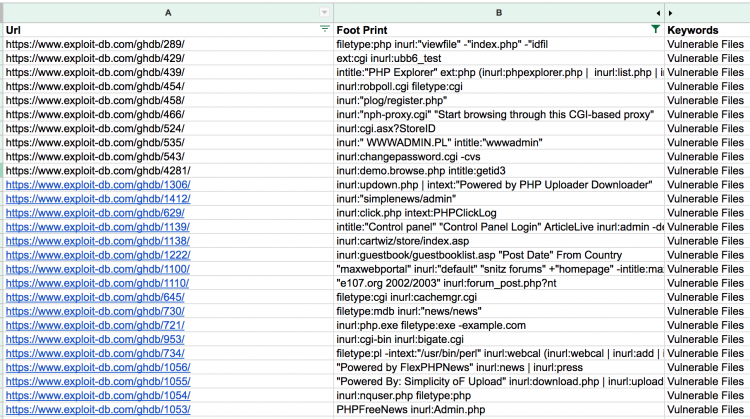Click cell 'filetype:cgi inurl:cachemgr.cgi'
Image resolution: width=750 pixels, height=419 pixels.
pyautogui.click(x=499, y=297)
